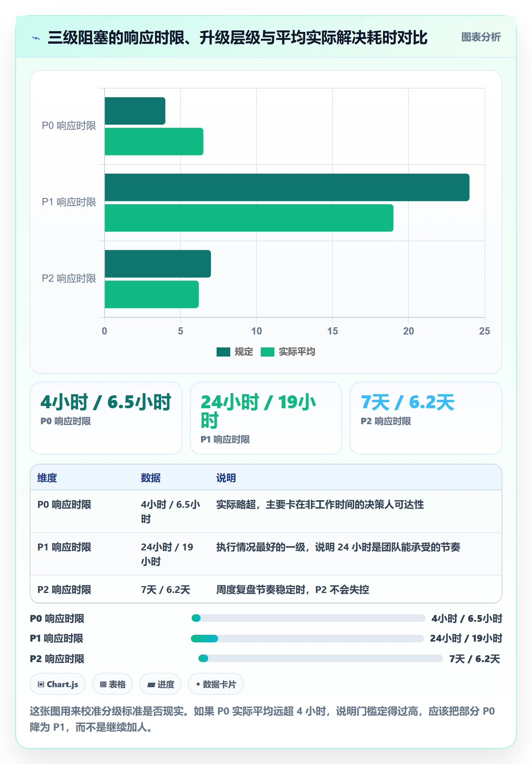Image resolution: width=532 pixels, height=764 pixels.
Task: Click the 图表分析 label in the header
Action: pyautogui.click(x=481, y=37)
